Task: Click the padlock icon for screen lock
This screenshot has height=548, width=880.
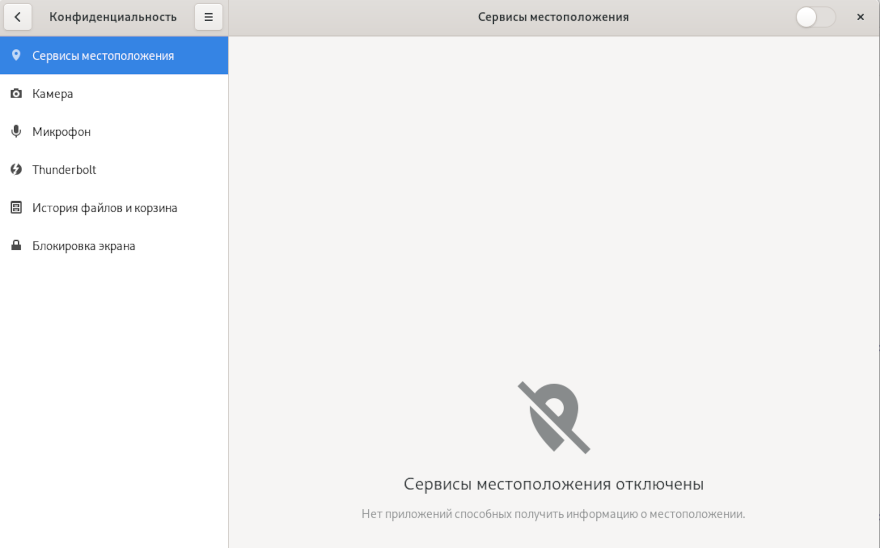Action: 16,246
